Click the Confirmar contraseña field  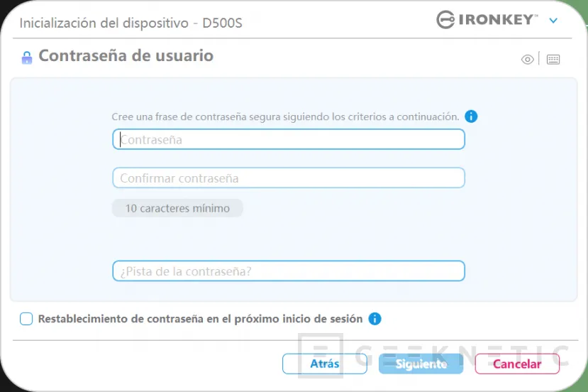(x=289, y=178)
